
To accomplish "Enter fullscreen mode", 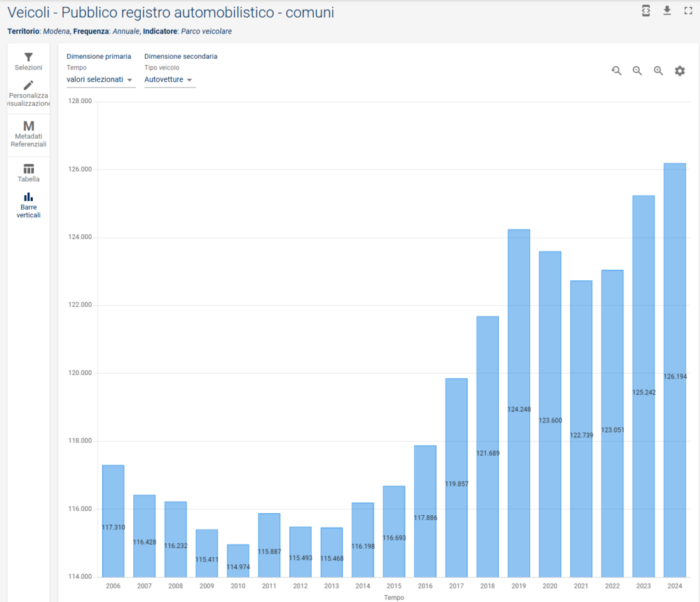I will (688, 10).
